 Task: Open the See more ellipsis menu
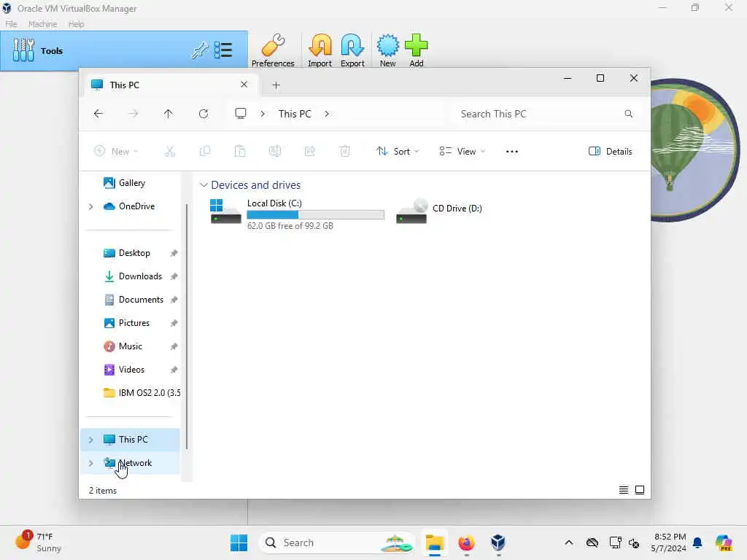pos(511,152)
